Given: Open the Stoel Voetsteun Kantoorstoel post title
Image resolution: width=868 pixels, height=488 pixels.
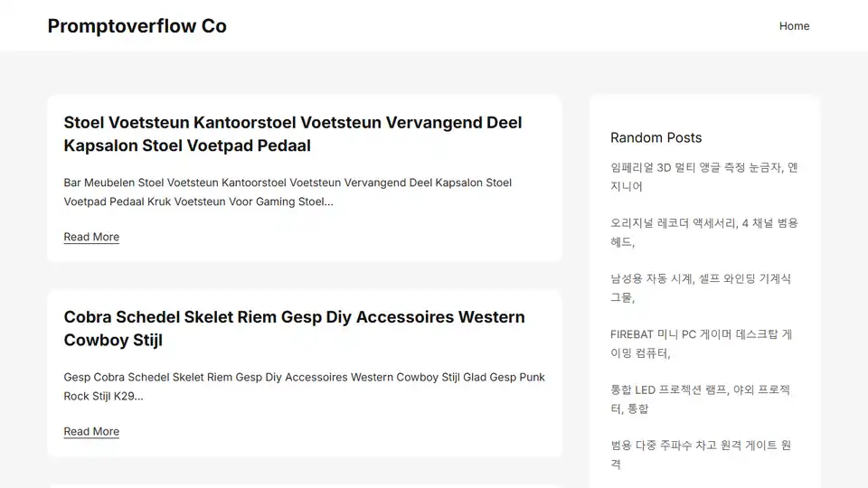Looking at the screenshot, I should pyautogui.click(x=293, y=134).
